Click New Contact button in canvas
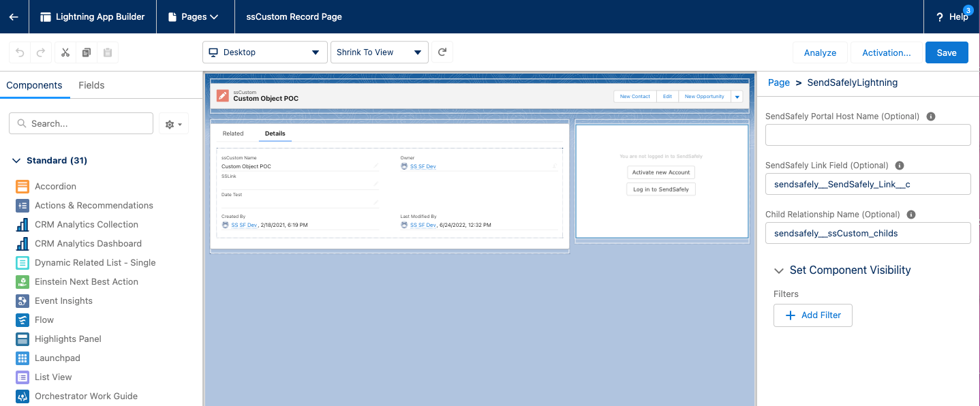The width and height of the screenshot is (980, 406). click(x=635, y=97)
